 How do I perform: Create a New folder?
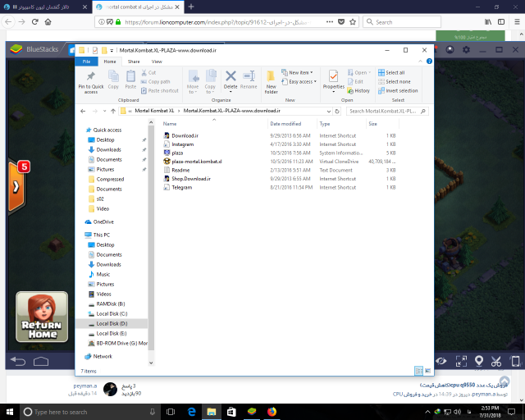click(x=271, y=82)
